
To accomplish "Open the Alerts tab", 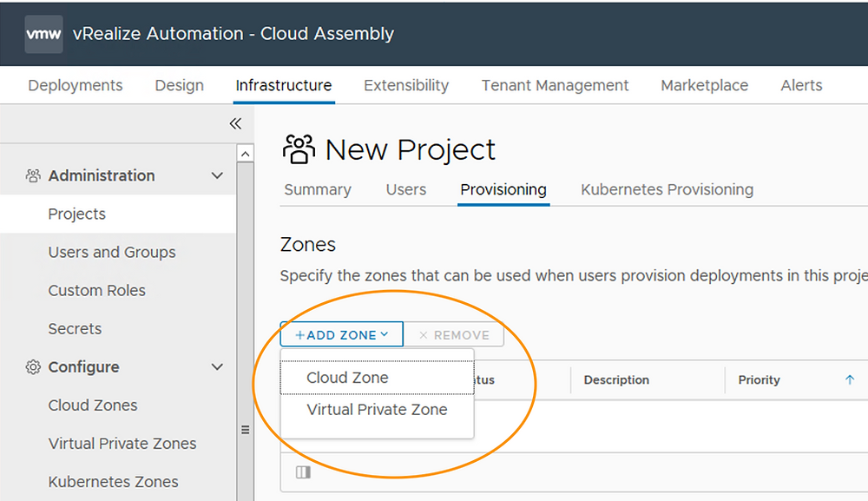I will click(801, 85).
